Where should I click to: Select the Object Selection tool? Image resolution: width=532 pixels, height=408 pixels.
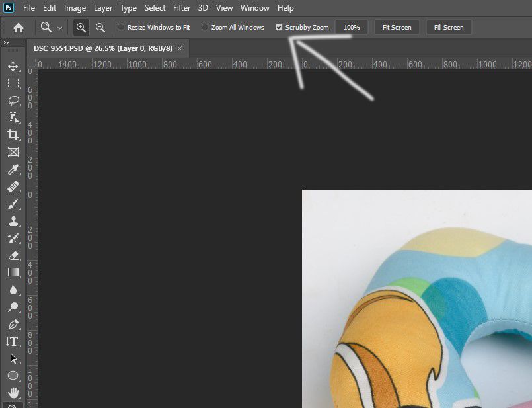tap(13, 118)
